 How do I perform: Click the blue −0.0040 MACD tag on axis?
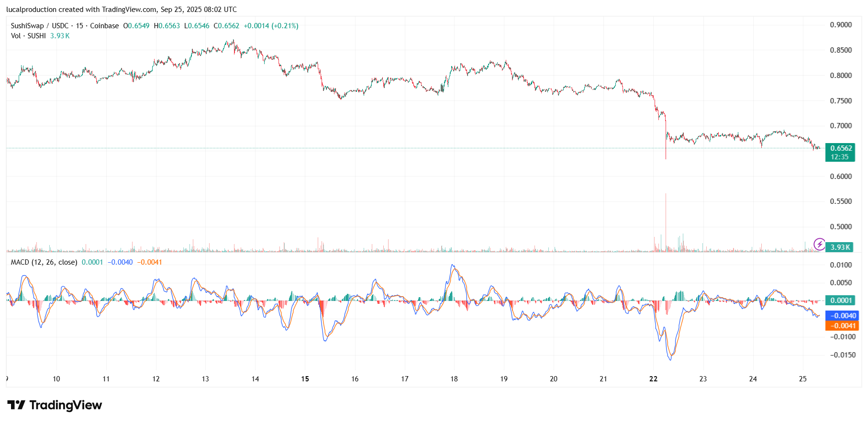(842, 316)
